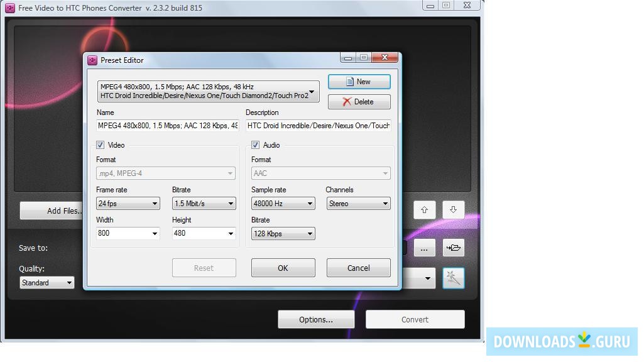
Task: Move a file down with the down arrow icon
Action: click(453, 209)
